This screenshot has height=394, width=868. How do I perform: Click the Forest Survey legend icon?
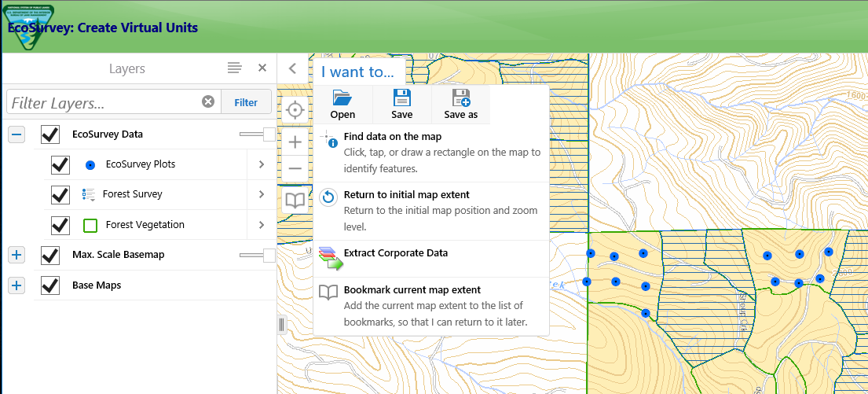coord(89,194)
